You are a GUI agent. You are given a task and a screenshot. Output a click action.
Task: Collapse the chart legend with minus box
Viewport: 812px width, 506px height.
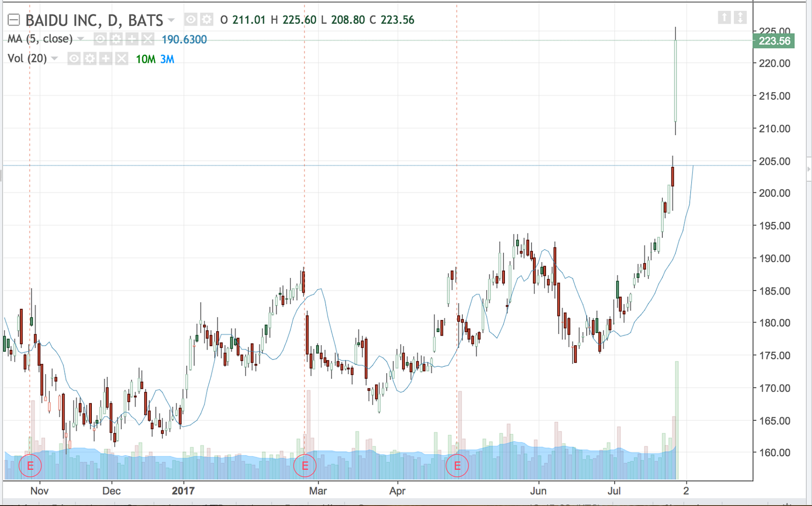14,20
